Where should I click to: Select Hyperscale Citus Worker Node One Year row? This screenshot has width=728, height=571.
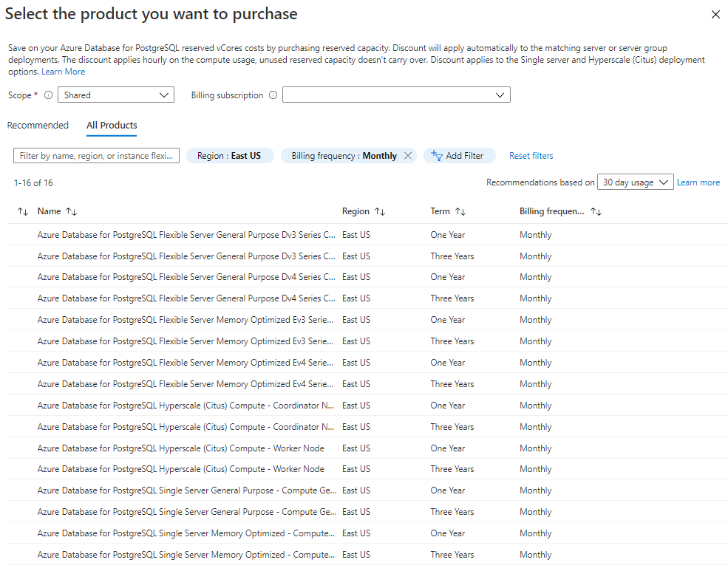180,448
